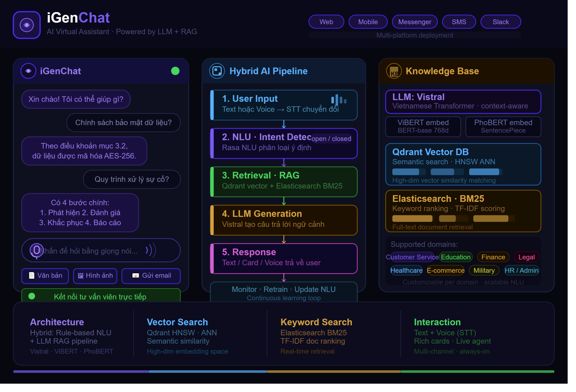
Task: Click the Qdrant Vector DB card title
Action: [431, 152]
